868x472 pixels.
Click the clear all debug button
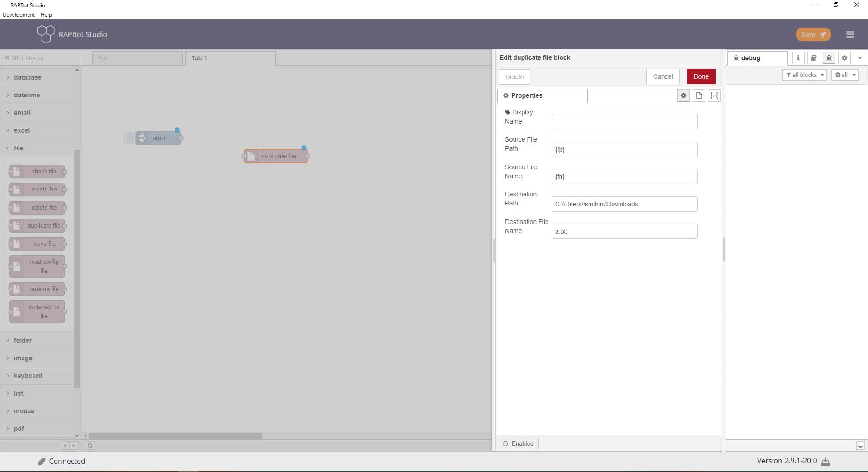(x=841, y=75)
